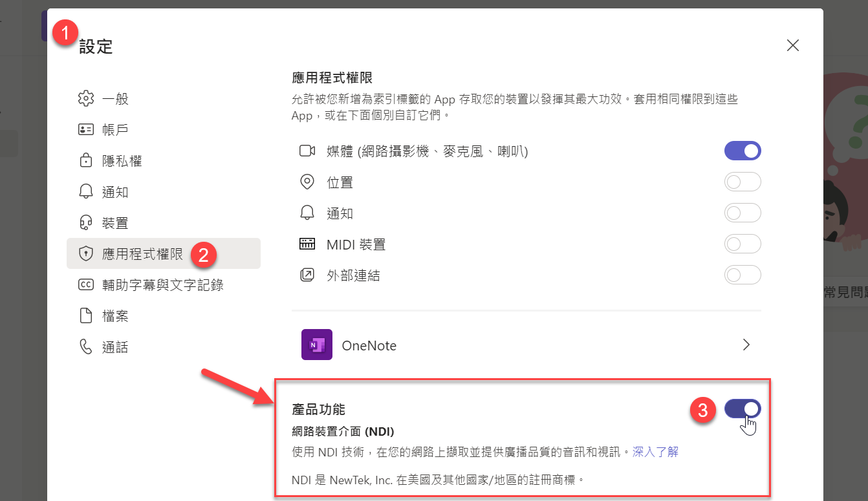Click the camera icon beside 媒體
868x501 pixels.
[x=307, y=151]
